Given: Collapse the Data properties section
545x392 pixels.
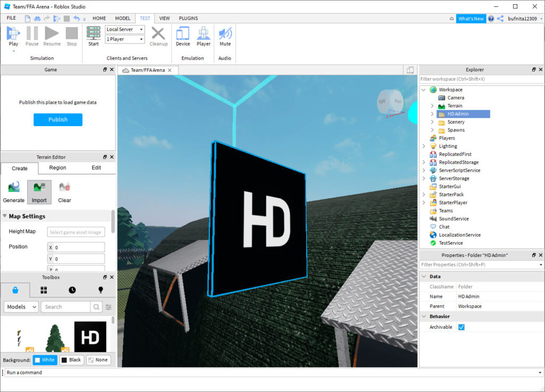Looking at the screenshot, I should pos(424,277).
